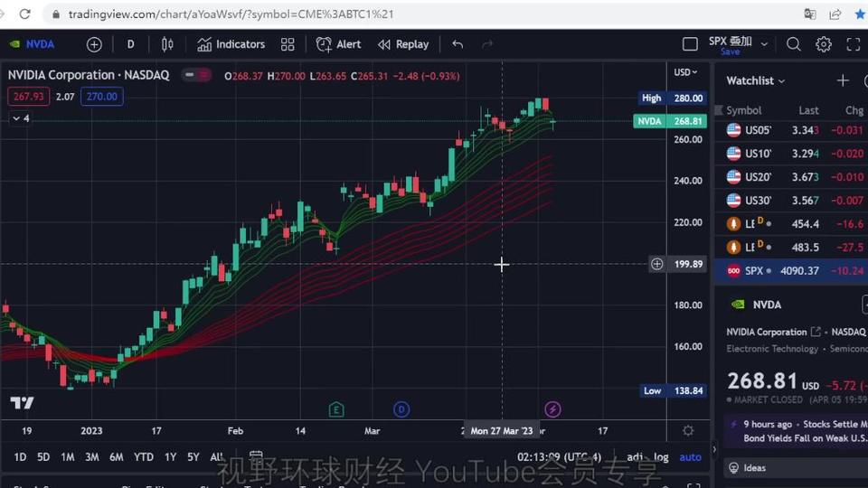
Task: Click the TradingView logo on the chart
Action: (x=22, y=403)
